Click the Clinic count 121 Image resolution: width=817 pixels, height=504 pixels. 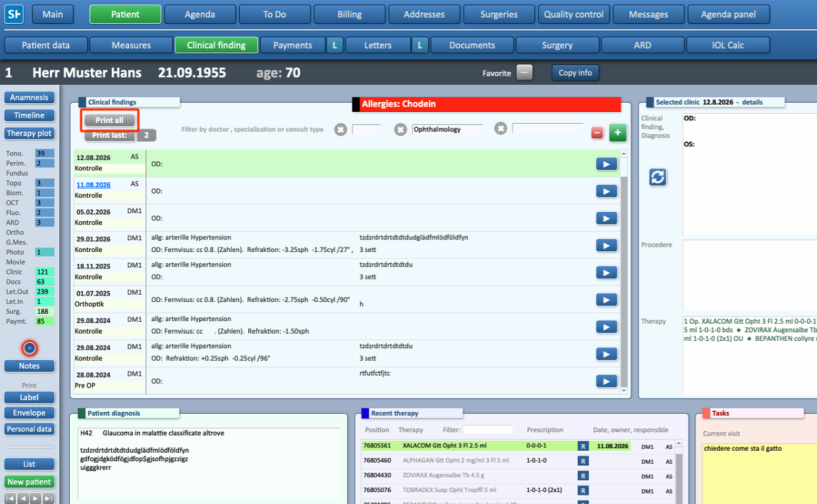click(x=45, y=272)
